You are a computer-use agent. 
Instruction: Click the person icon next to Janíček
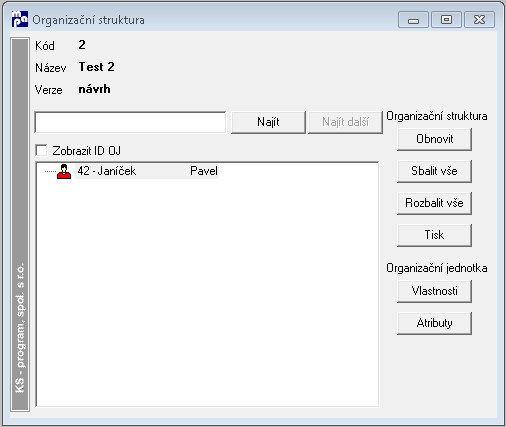tap(64, 171)
